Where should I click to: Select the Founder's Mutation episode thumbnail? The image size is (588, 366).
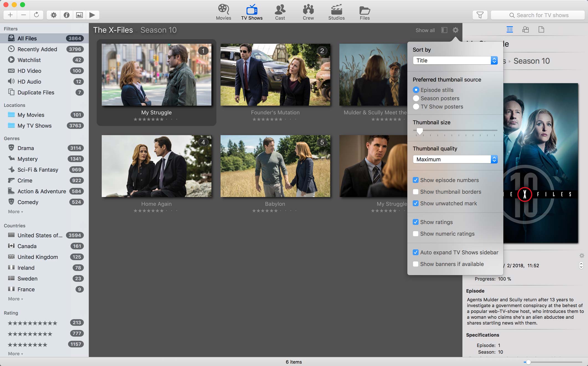pos(275,74)
